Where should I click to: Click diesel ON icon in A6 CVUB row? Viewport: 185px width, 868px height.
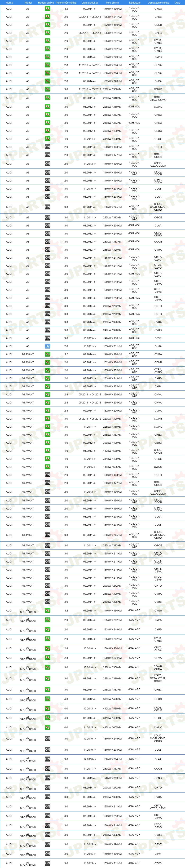48,330
